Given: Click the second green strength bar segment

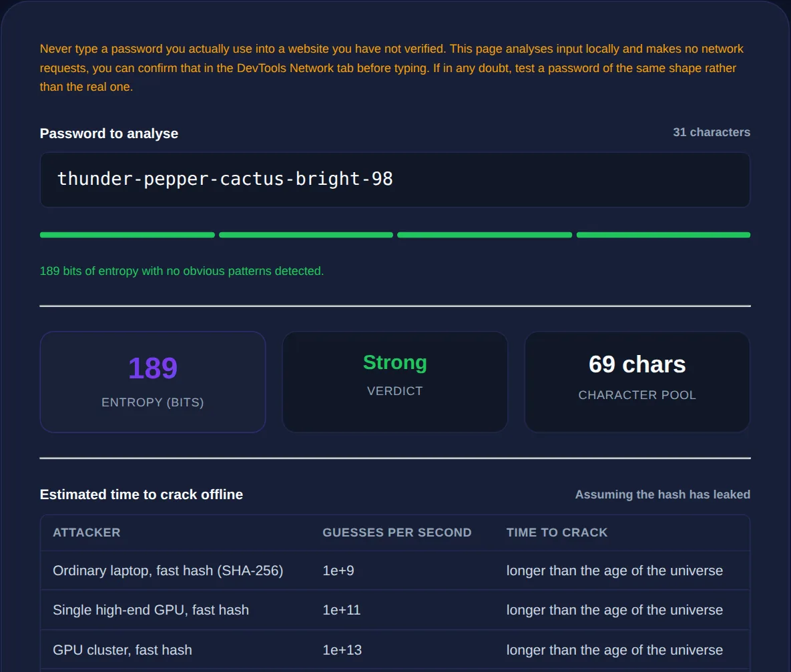Looking at the screenshot, I should pos(306,235).
